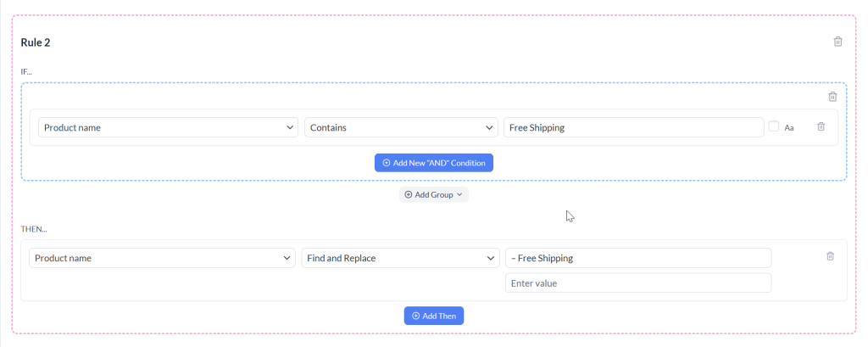Open the Contains operator dropdown

click(x=401, y=127)
